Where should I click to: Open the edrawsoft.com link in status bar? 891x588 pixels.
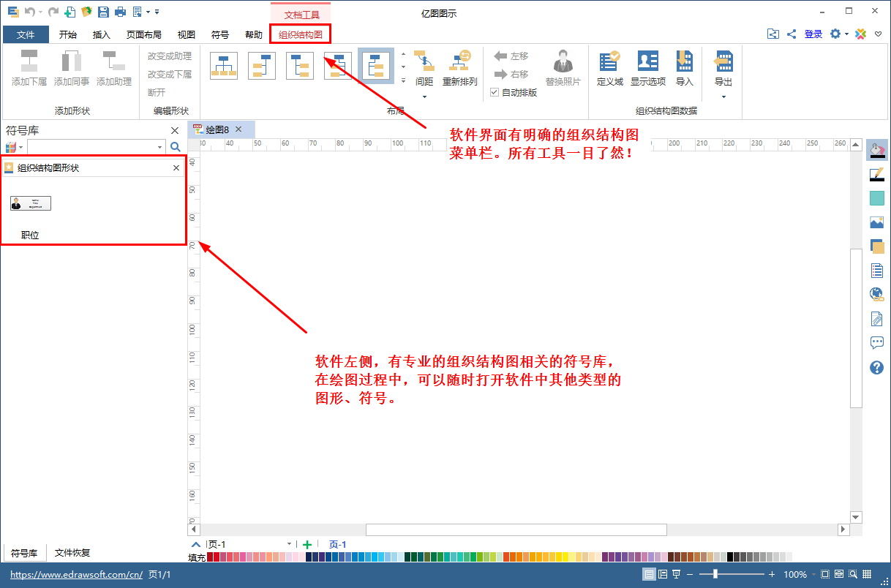coord(77,575)
